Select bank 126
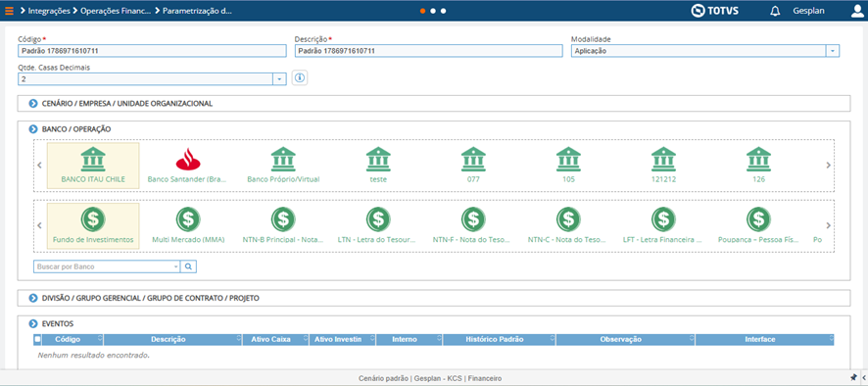The height and width of the screenshot is (386, 868). coord(759,166)
